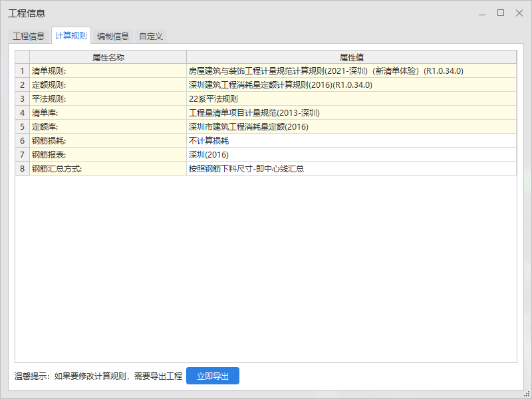
Task: Select the 计算规则 tab
Action: tap(71, 36)
